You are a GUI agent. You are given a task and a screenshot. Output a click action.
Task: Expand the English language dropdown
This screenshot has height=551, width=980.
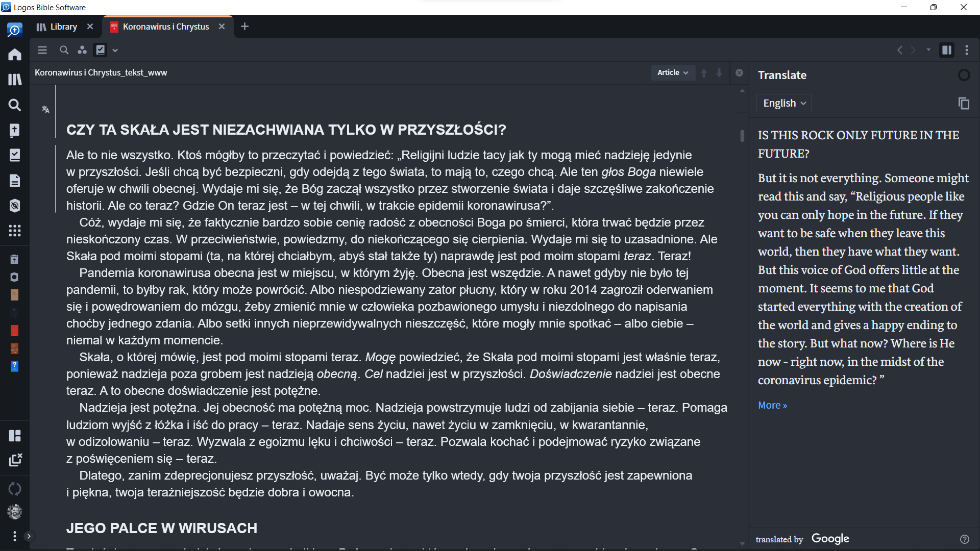click(783, 103)
